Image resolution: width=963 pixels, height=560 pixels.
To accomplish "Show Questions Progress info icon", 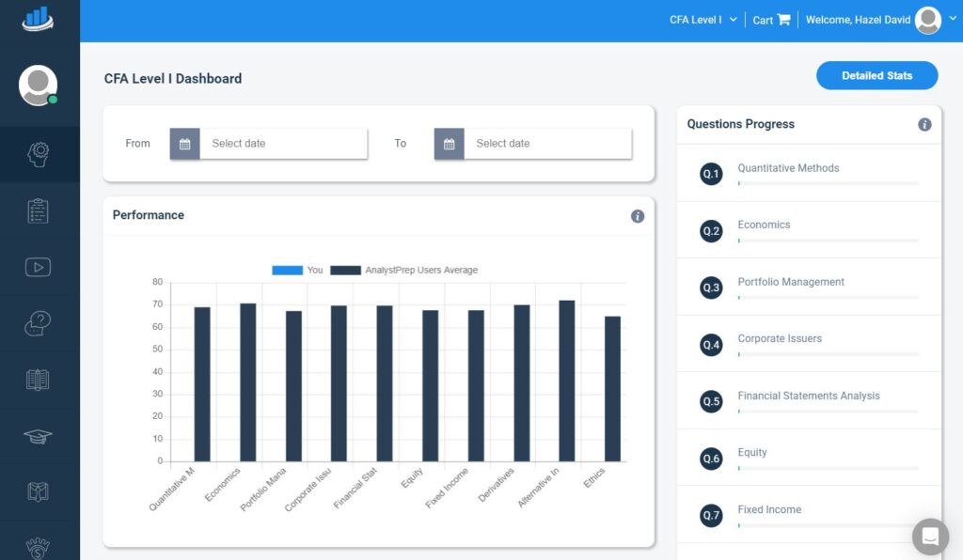I will (x=924, y=124).
